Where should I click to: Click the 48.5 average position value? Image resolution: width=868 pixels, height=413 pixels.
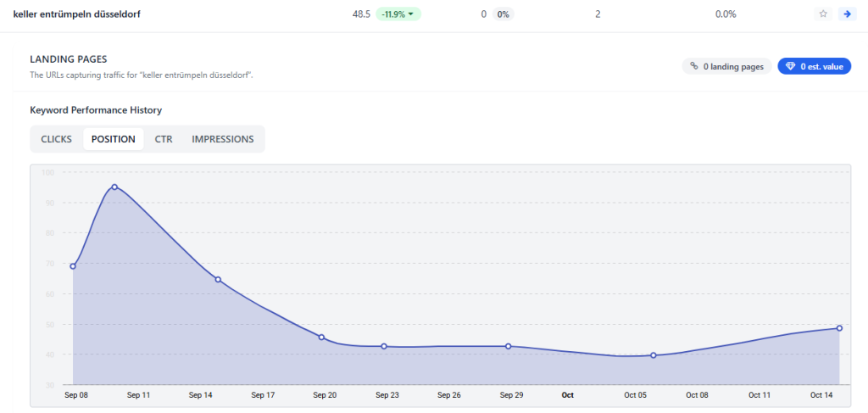click(x=361, y=14)
